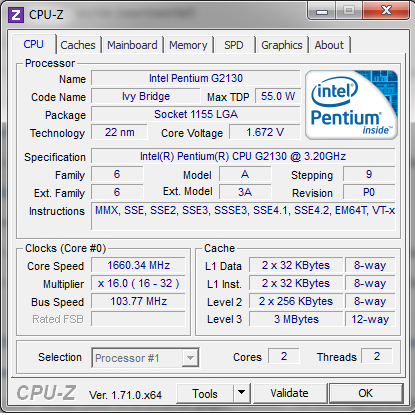Click the CPU-Z purple Z title icon

[x=16, y=15]
